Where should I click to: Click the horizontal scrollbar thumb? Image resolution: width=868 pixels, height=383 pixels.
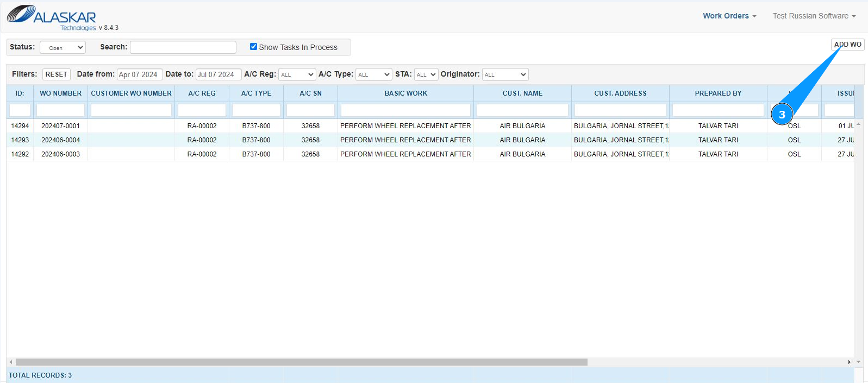coord(302,362)
